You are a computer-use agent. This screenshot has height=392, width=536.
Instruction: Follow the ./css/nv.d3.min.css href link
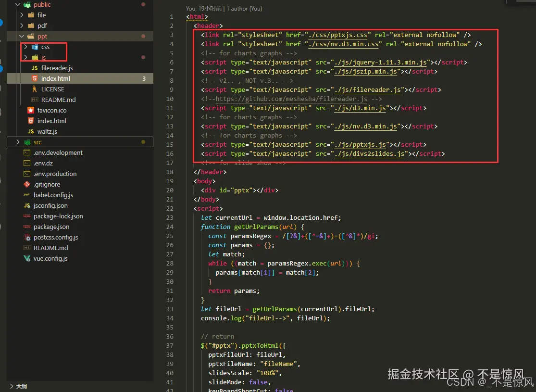point(343,44)
